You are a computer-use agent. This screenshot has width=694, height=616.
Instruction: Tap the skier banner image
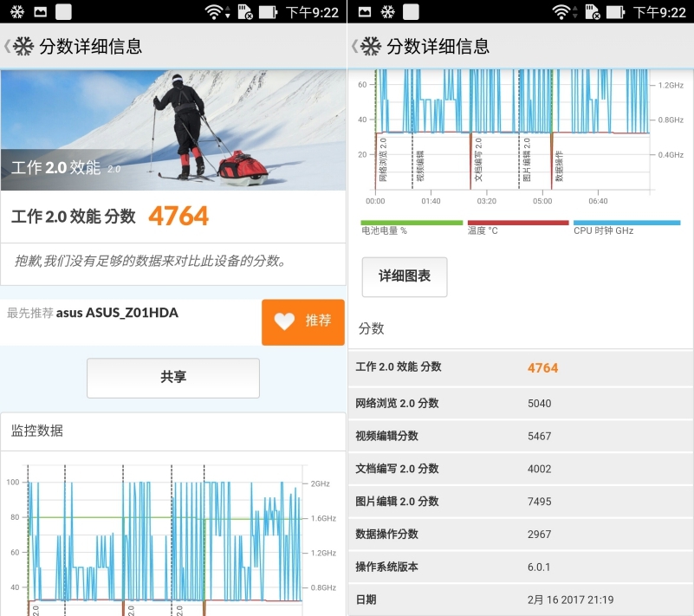click(x=173, y=130)
